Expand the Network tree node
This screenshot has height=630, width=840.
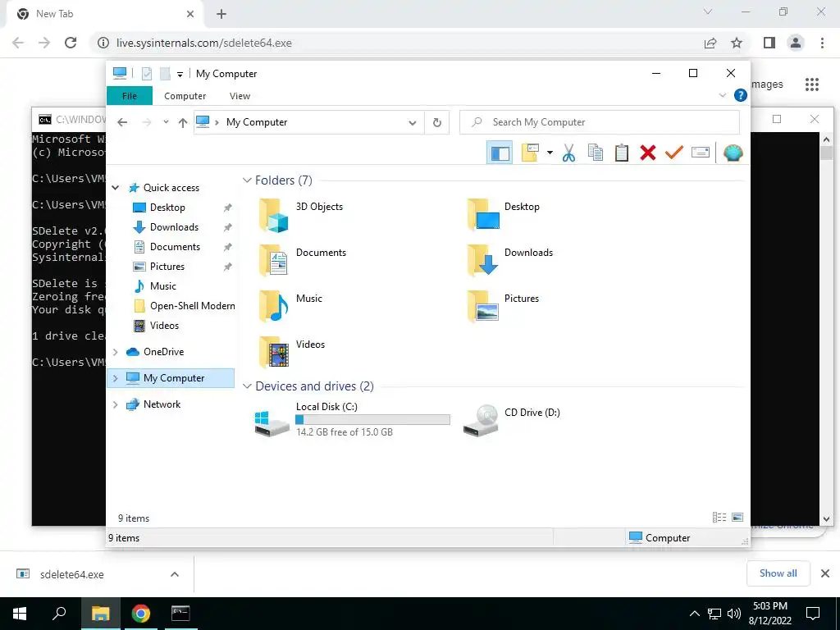coord(115,404)
